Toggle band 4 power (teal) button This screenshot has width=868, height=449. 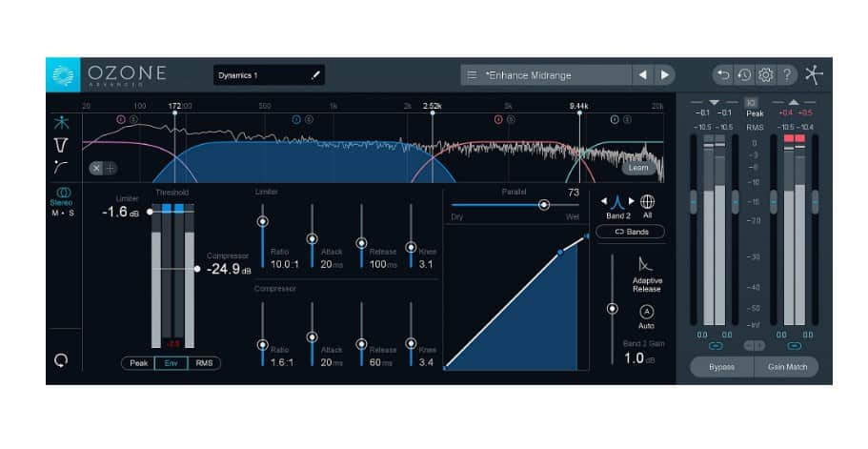click(x=615, y=119)
